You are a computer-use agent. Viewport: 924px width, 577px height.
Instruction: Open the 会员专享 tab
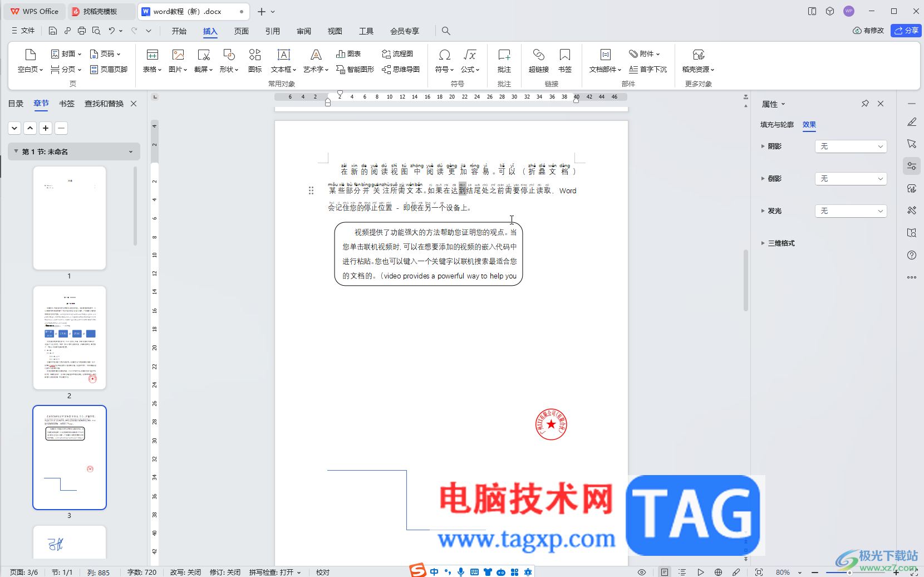coord(405,31)
